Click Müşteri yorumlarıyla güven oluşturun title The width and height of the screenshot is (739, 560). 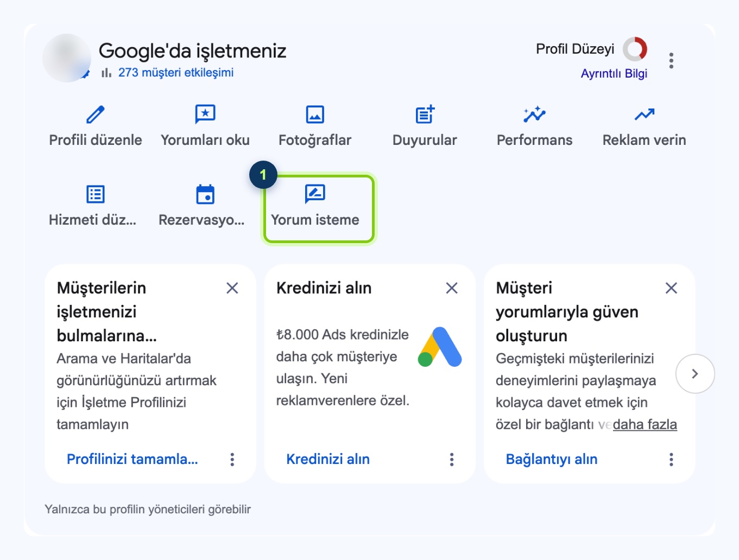point(567,311)
